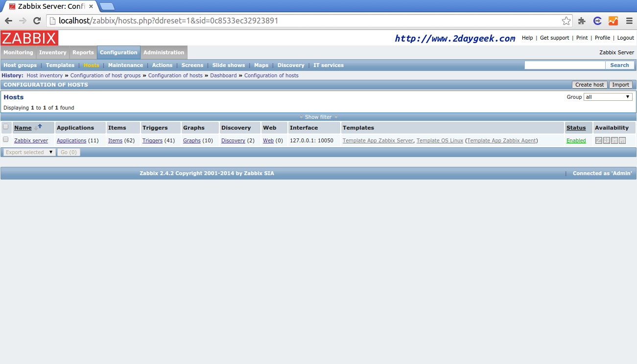
Task: Click the IPMI availability icon
Action: (622, 140)
